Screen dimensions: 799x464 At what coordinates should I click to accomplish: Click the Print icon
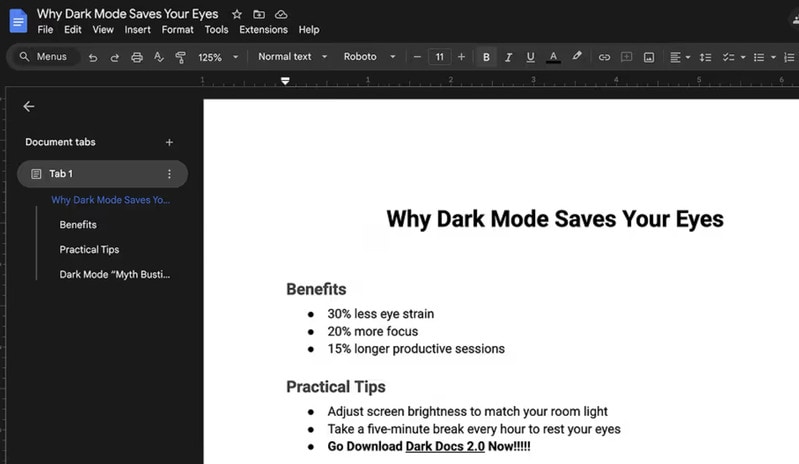[137, 57]
